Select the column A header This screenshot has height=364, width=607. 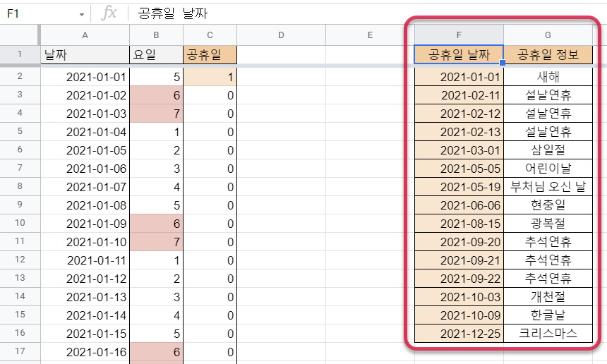85,35
